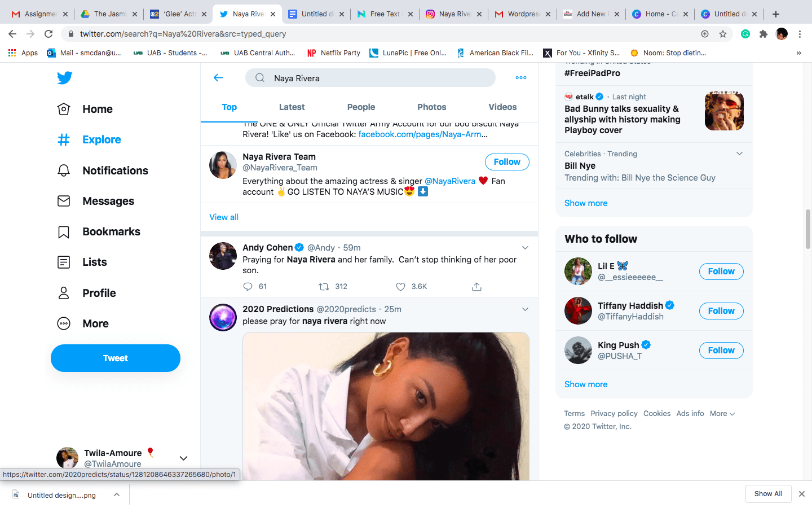Open search options three-dot menu
812x508 pixels.
coord(521,78)
